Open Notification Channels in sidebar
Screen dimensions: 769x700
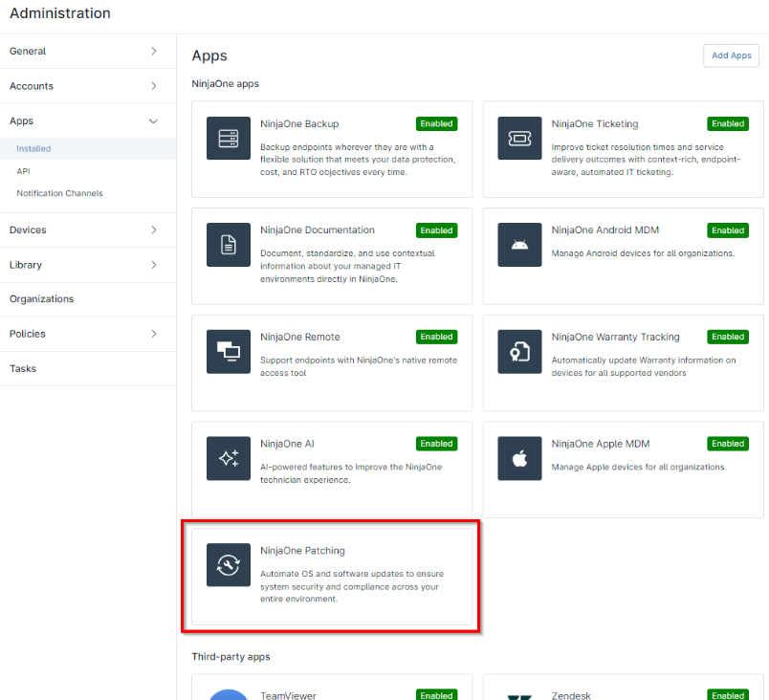(59, 193)
